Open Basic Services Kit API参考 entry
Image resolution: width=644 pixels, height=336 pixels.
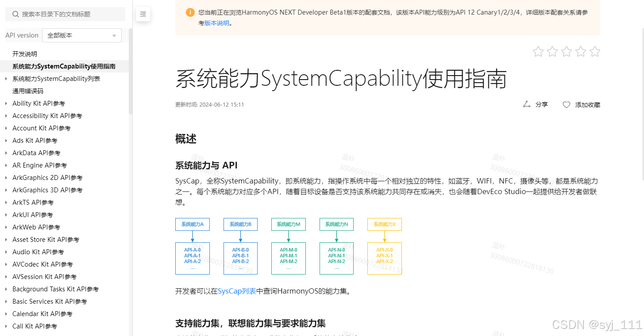50,302
